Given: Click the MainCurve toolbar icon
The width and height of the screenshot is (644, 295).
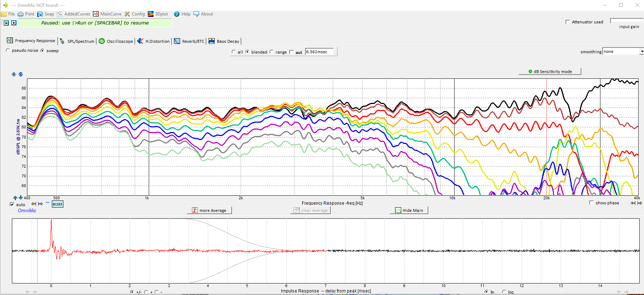Looking at the screenshot, I should pyautogui.click(x=96, y=14).
